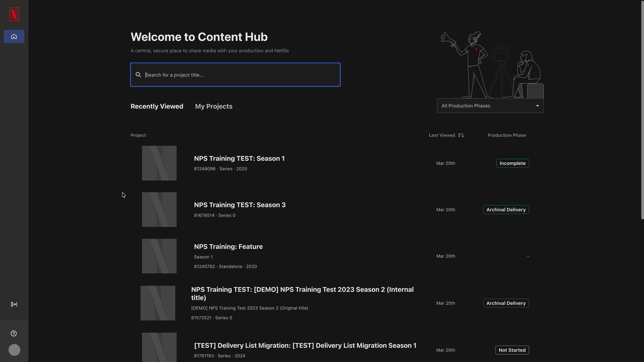
Task: Expand the sidebar with the collapse icon
Action: (14, 304)
